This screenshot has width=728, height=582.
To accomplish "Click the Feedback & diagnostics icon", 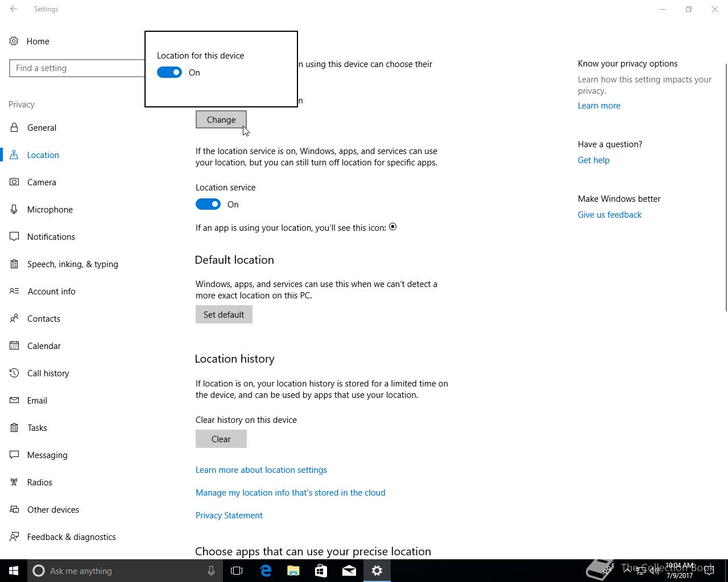I will (x=14, y=537).
